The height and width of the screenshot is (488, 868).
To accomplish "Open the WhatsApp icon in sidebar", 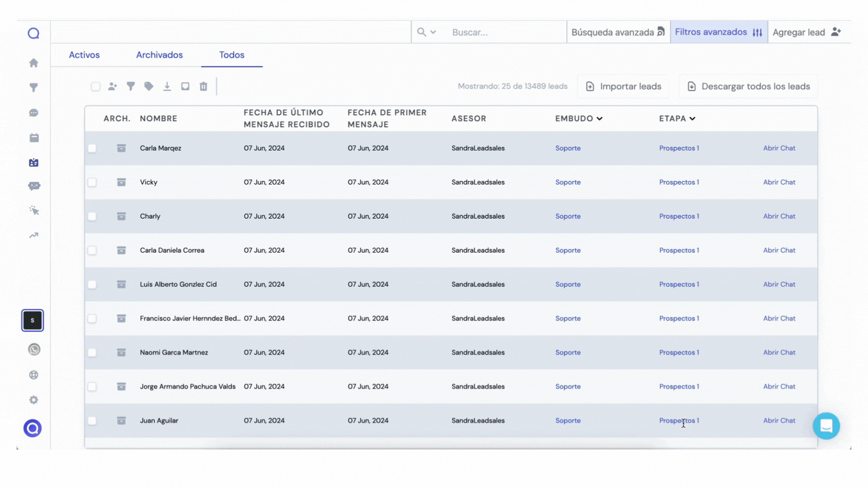I will (x=34, y=349).
